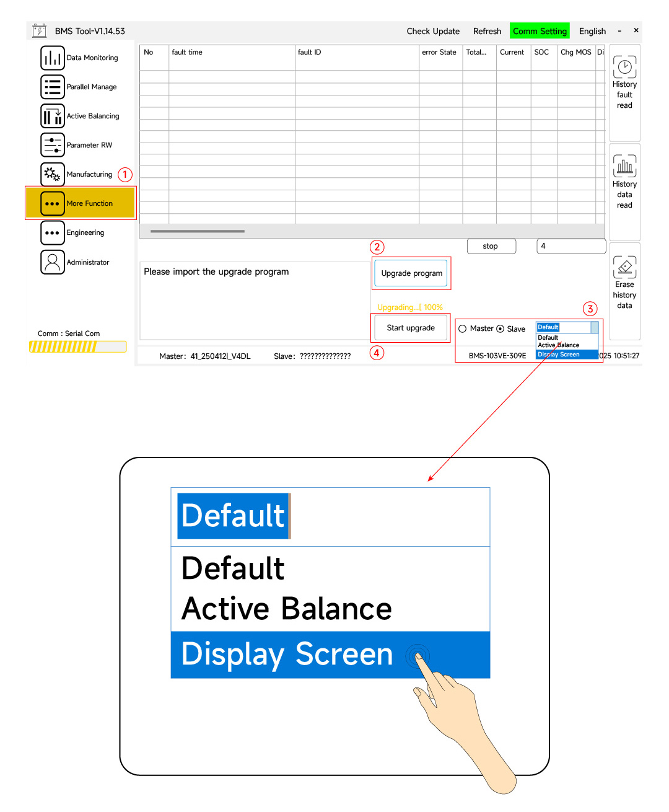This screenshot has height=812, width=669.
Task: Click the green Comm Setting menu item
Action: tap(540, 32)
